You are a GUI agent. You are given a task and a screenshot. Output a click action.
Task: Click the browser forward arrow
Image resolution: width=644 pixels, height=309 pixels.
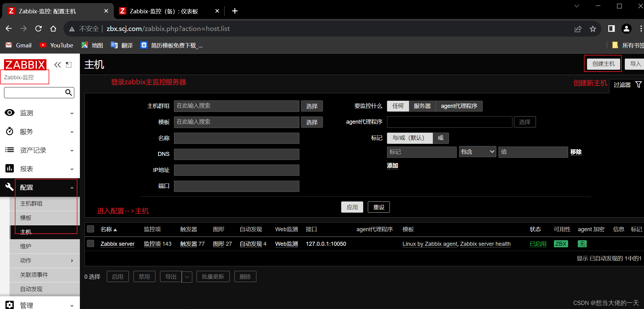pyautogui.click(x=24, y=29)
